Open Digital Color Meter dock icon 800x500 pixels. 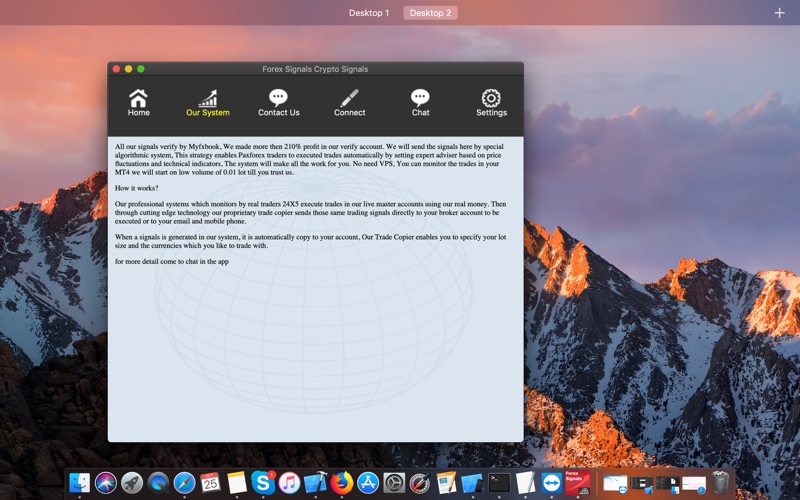pyautogui.click(x=420, y=483)
